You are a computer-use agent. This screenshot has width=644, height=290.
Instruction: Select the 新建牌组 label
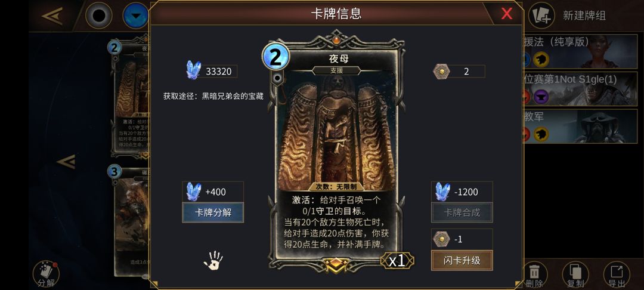pyautogui.click(x=584, y=16)
